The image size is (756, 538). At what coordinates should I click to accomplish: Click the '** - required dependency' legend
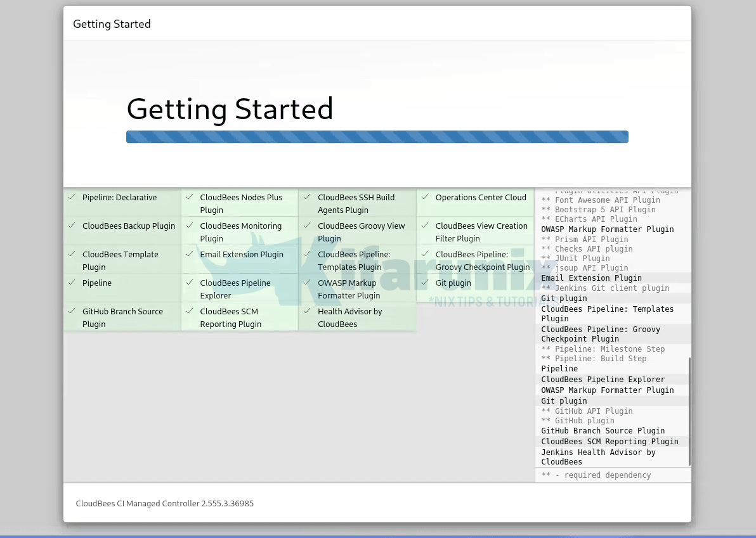pyautogui.click(x=596, y=475)
